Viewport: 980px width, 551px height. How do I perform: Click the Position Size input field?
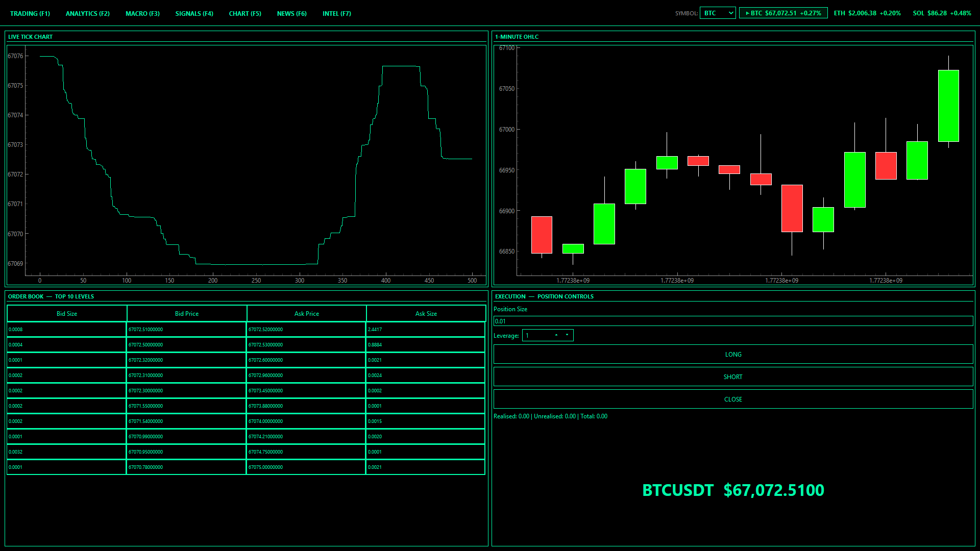(732, 321)
